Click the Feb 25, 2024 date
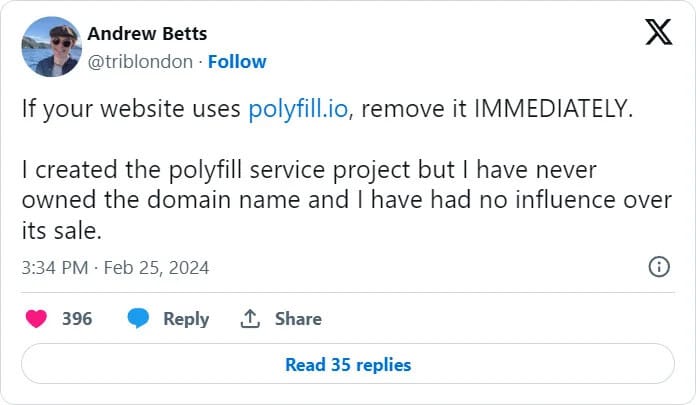This screenshot has height=405, width=696. [x=156, y=268]
